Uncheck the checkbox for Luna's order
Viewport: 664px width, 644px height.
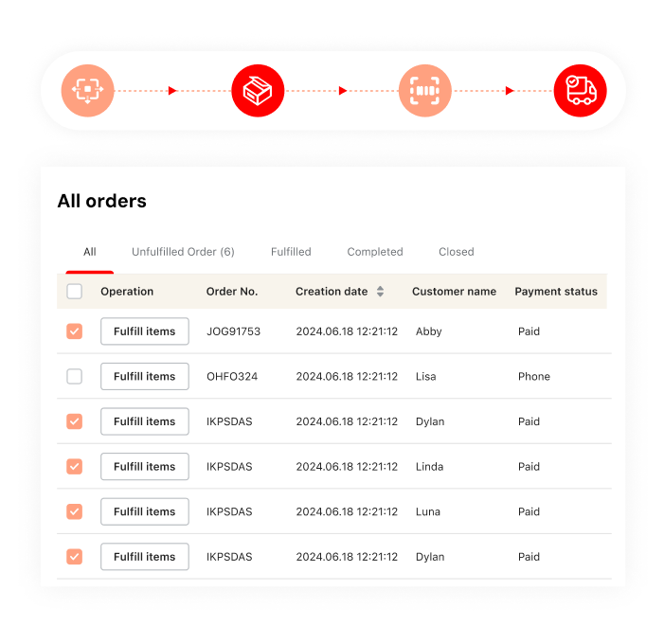[75, 511]
